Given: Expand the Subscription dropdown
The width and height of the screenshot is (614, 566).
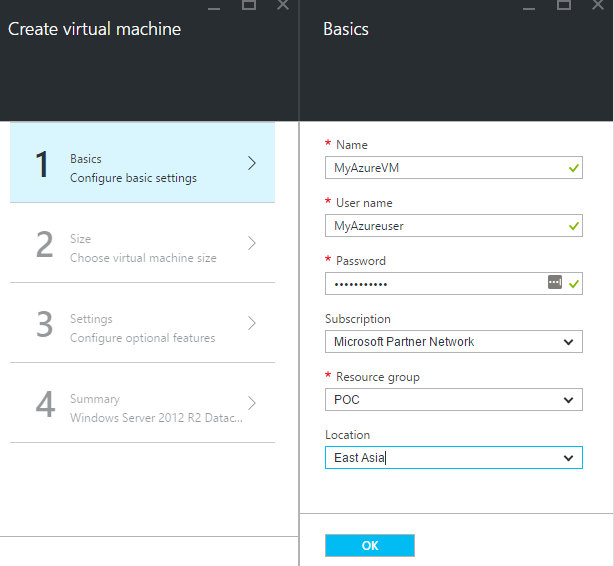Looking at the screenshot, I should coord(568,342).
